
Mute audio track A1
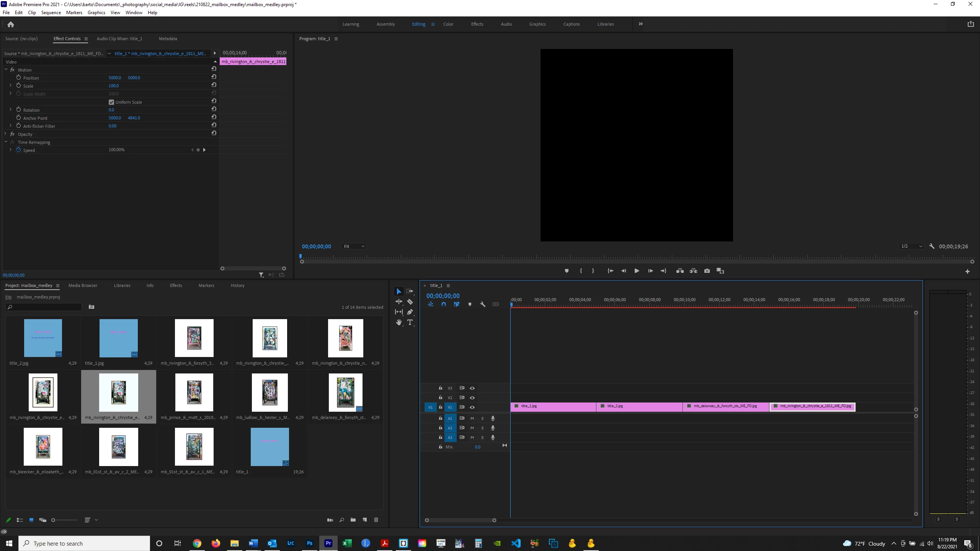point(472,418)
